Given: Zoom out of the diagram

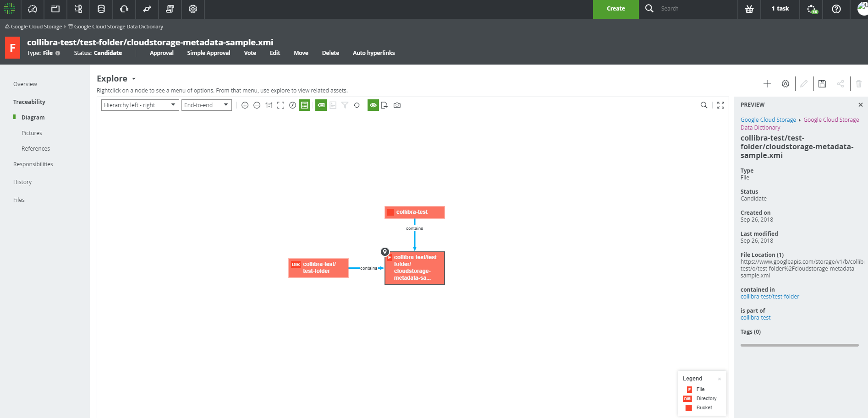Looking at the screenshot, I should click(257, 105).
